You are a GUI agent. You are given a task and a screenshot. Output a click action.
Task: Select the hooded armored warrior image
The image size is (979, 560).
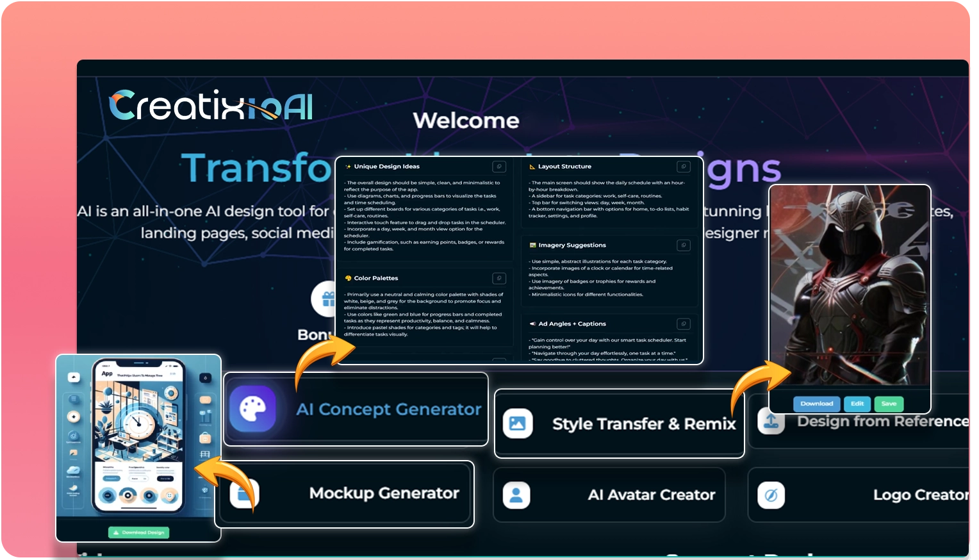[x=849, y=285]
